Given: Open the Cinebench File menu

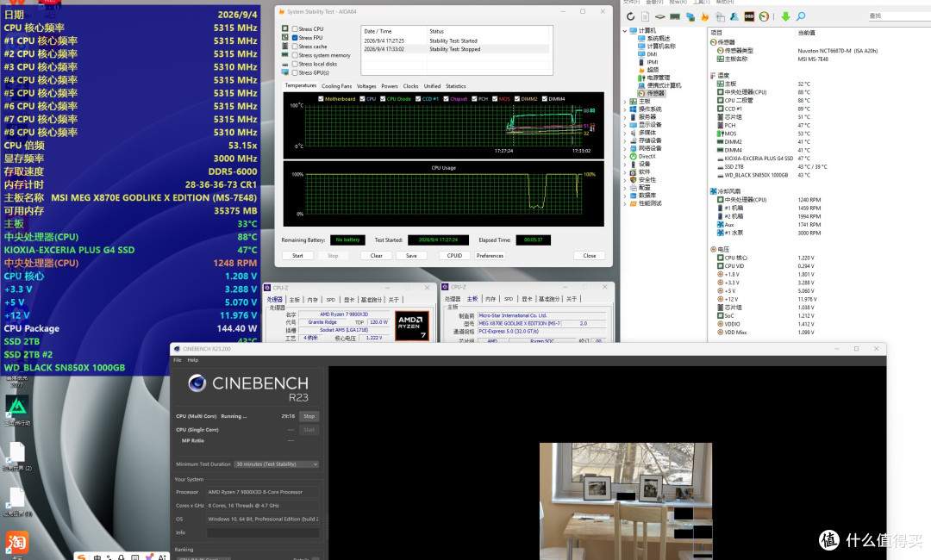Looking at the screenshot, I should click(177, 360).
